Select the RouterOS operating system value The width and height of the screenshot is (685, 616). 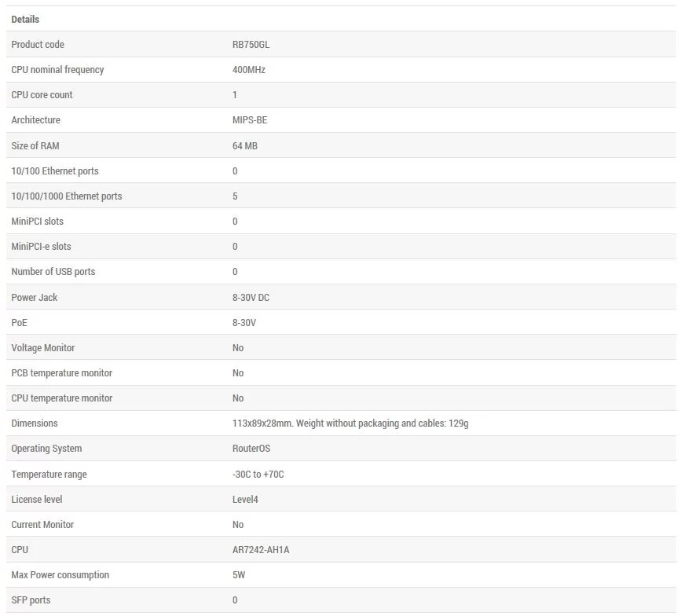251,449
